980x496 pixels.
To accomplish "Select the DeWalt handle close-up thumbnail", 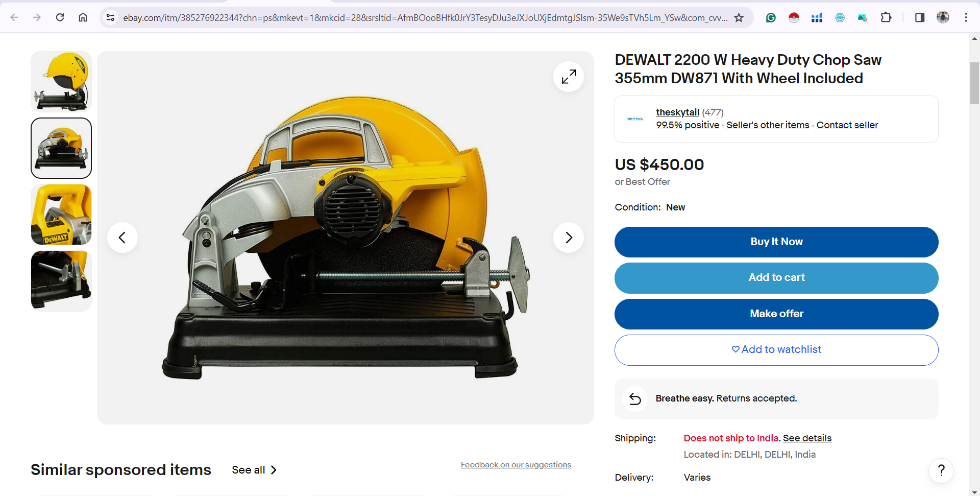I will point(61,215).
